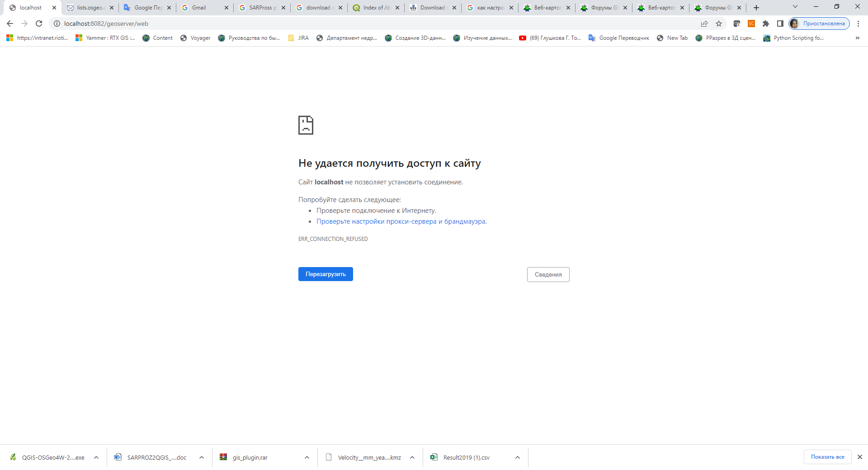
Task: Open the JIRA bookmark
Action: [x=298, y=38]
